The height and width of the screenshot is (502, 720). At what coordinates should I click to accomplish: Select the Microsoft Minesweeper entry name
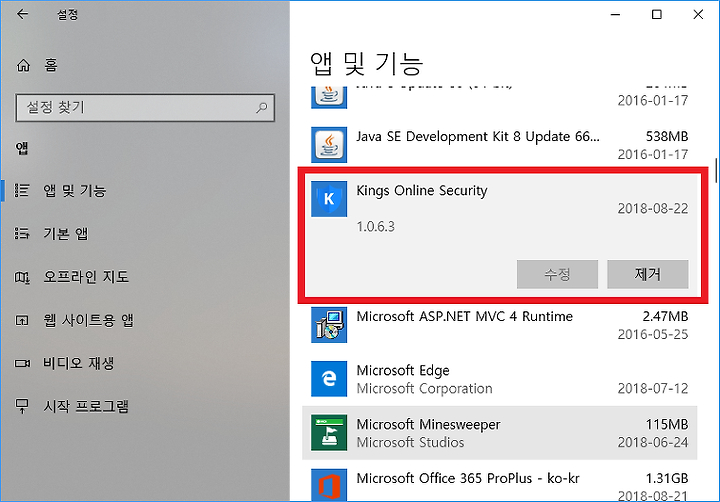pyautogui.click(x=428, y=424)
